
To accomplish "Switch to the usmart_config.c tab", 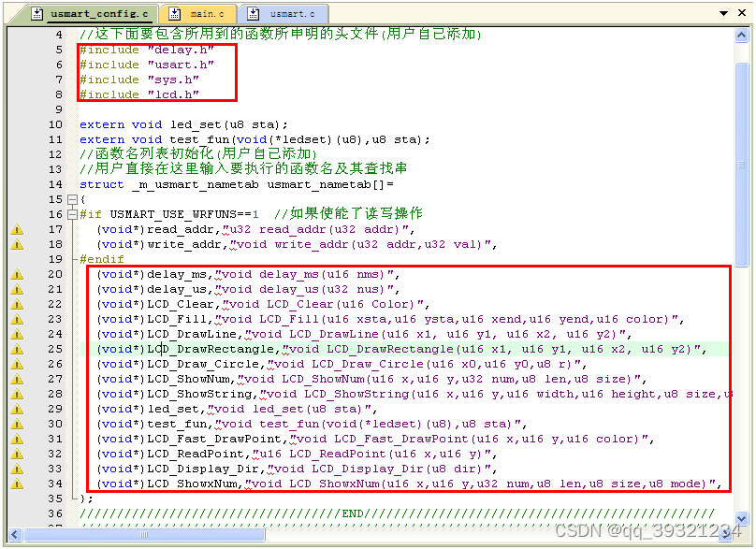I will 89,14.
